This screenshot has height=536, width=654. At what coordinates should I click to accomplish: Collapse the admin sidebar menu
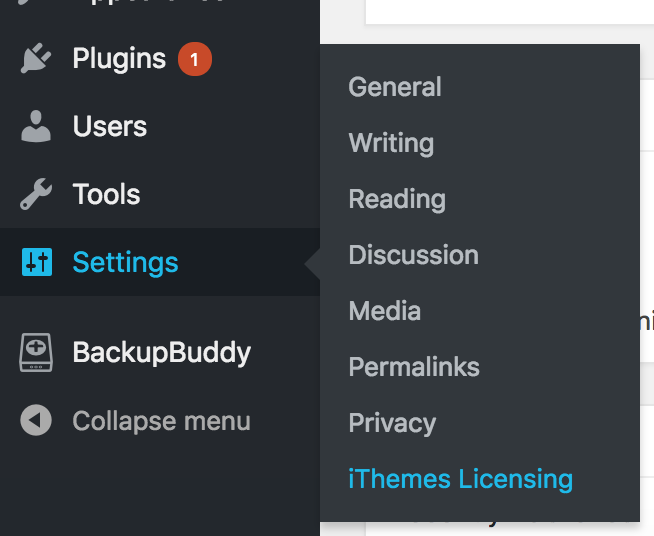(x=161, y=421)
